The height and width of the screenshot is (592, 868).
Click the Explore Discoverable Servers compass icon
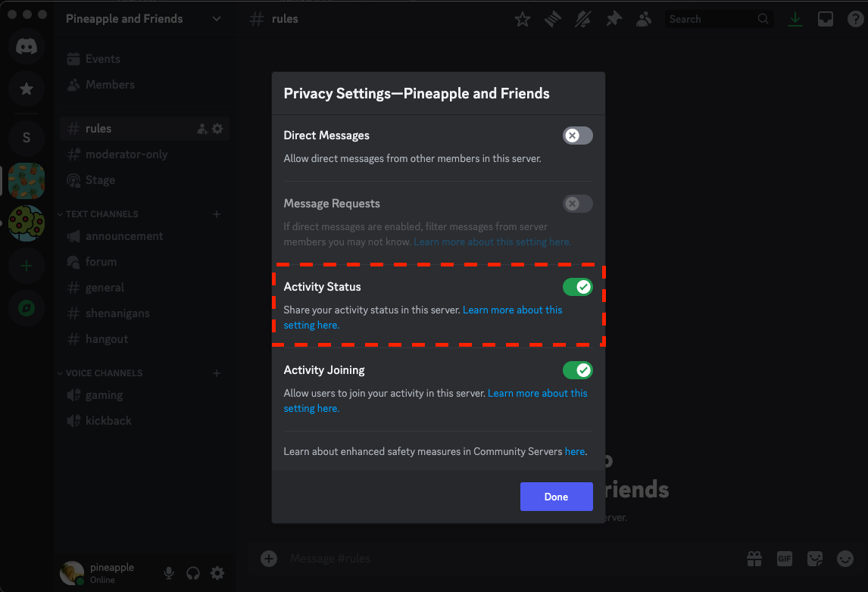tap(27, 308)
